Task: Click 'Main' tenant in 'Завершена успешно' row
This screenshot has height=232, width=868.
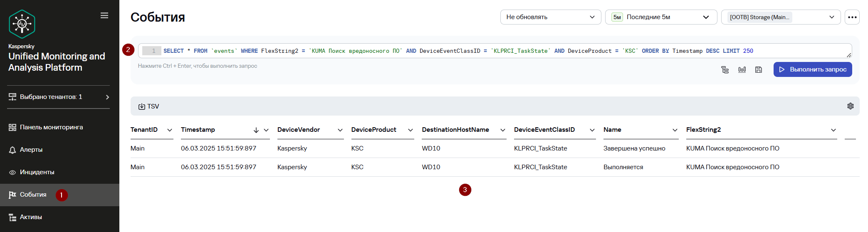Action: pyautogui.click(x=137, y=148)
